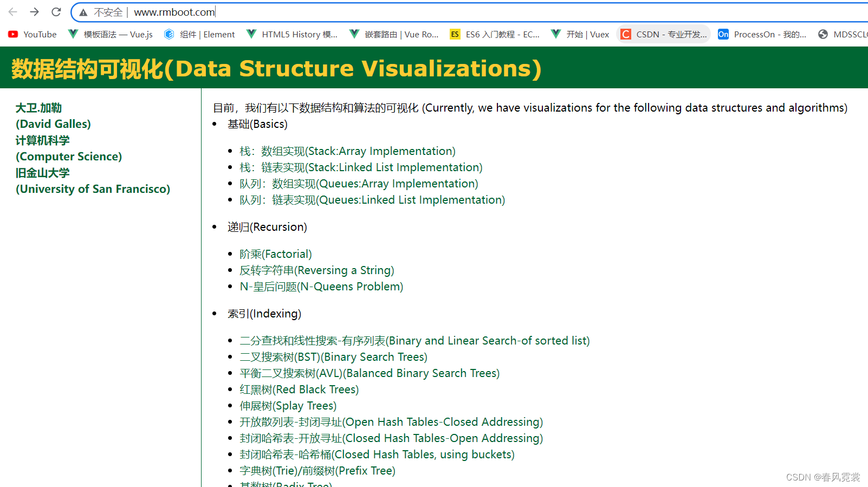Click the 大卫.加勒 sidebar text
Viewport: 868px width, 487px height.
pyautogui.click(x=38, y=108)
